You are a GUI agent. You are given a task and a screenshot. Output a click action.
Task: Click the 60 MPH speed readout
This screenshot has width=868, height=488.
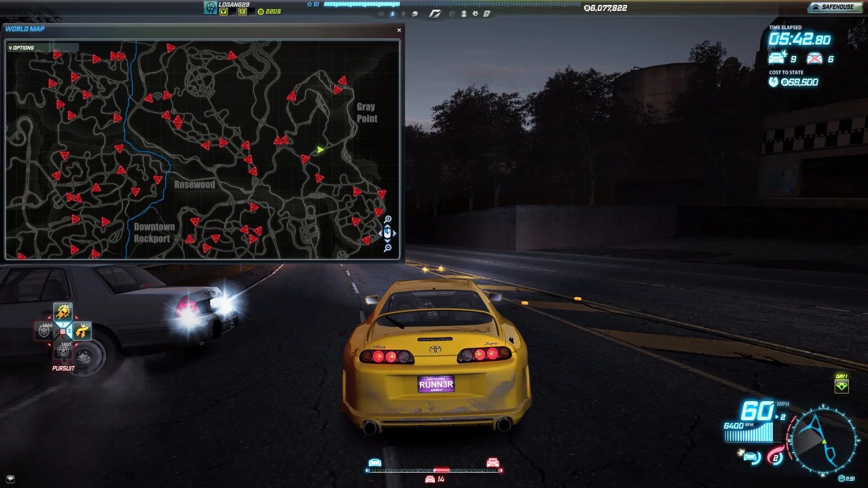click(x=757, y=411)
